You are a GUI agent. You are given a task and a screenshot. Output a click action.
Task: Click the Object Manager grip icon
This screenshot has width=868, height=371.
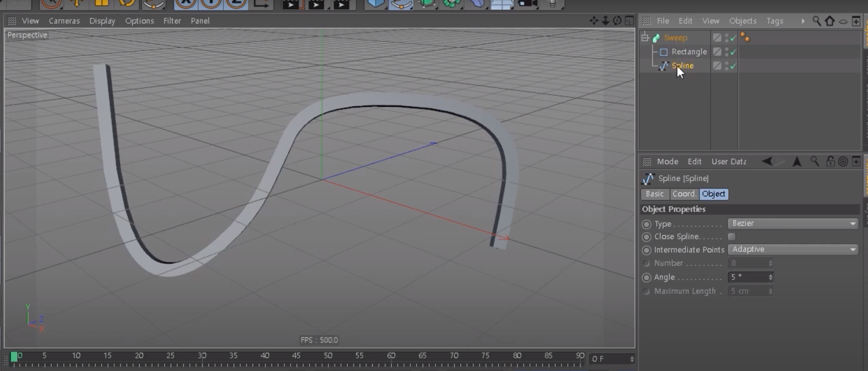(x=646, y=21)
